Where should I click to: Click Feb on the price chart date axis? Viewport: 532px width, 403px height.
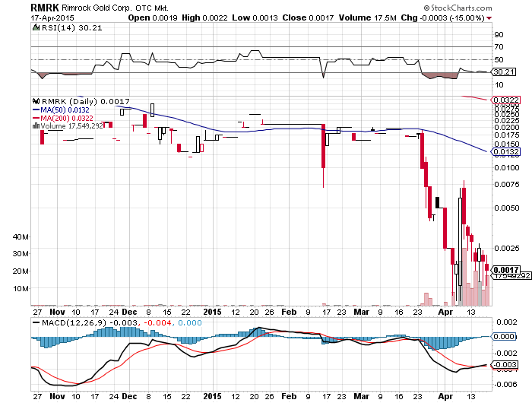[289, 312]
